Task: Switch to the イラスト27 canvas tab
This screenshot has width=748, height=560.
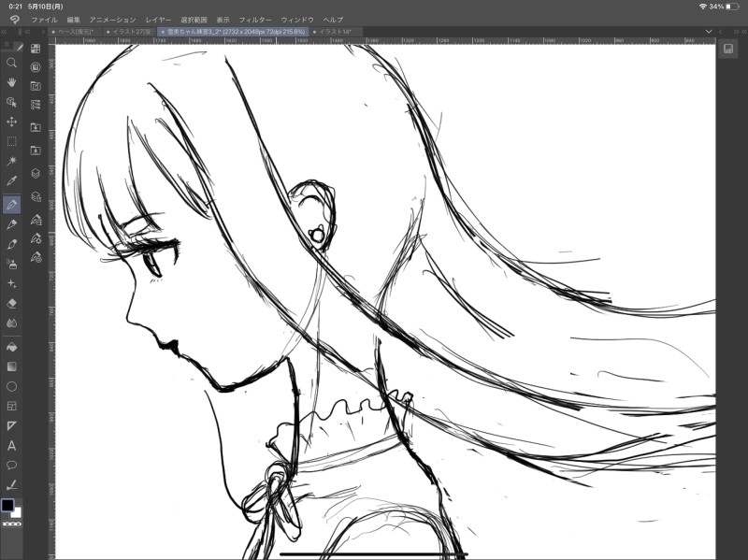Action: (x=130, y=32)
